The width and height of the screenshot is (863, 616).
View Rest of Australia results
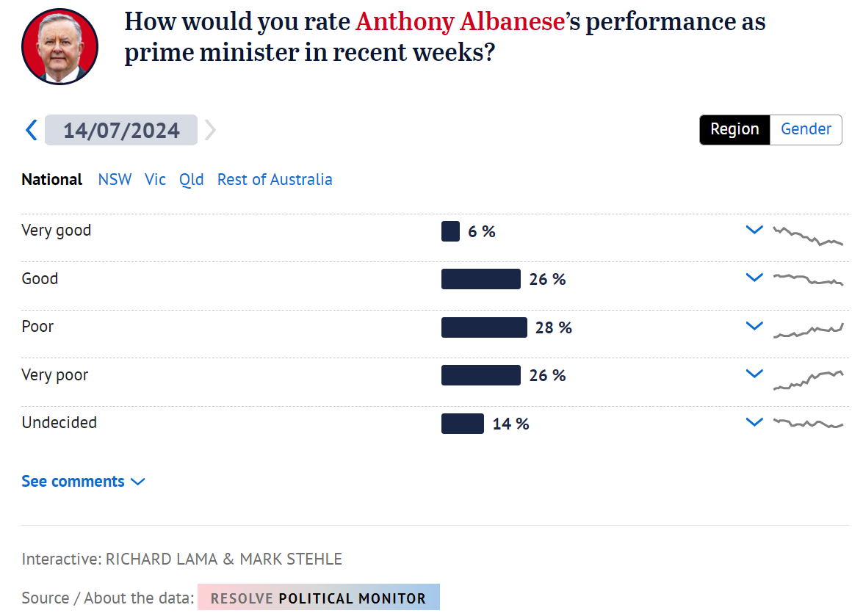click(x=275, y=180)
